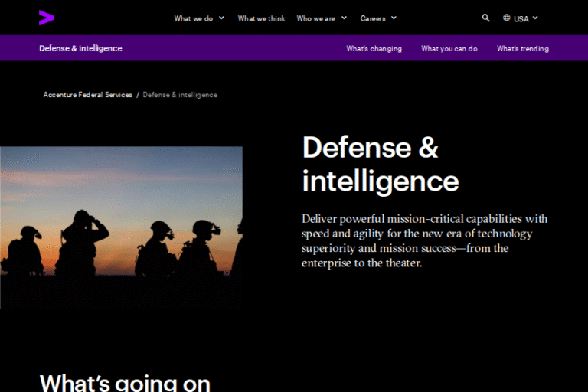Click the Defense & intelligence breadcrumb item
588x392 pixels.
click(x=180, y=95)
